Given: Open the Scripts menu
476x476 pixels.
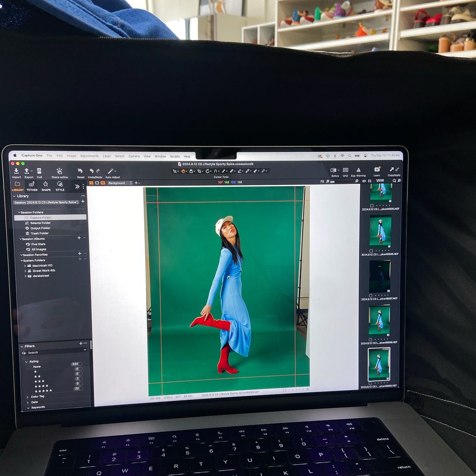Looking at the screenshot, I should point(175,156).
